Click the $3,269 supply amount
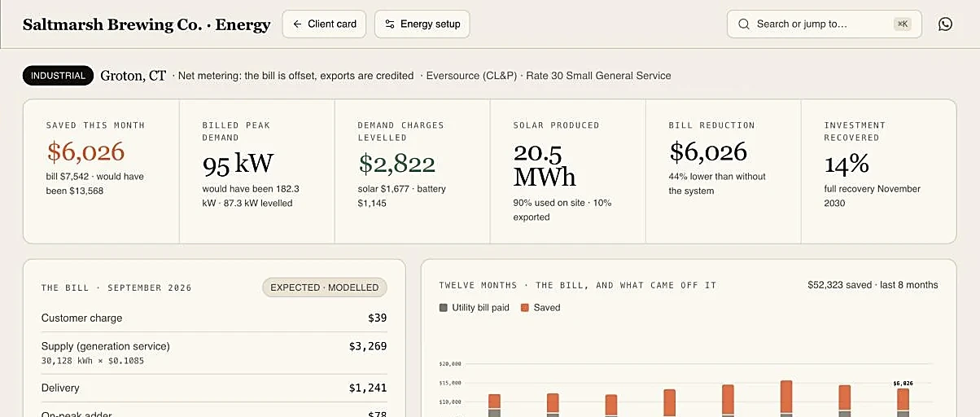Viewport: 980px width, 417px height. (368, 346)
